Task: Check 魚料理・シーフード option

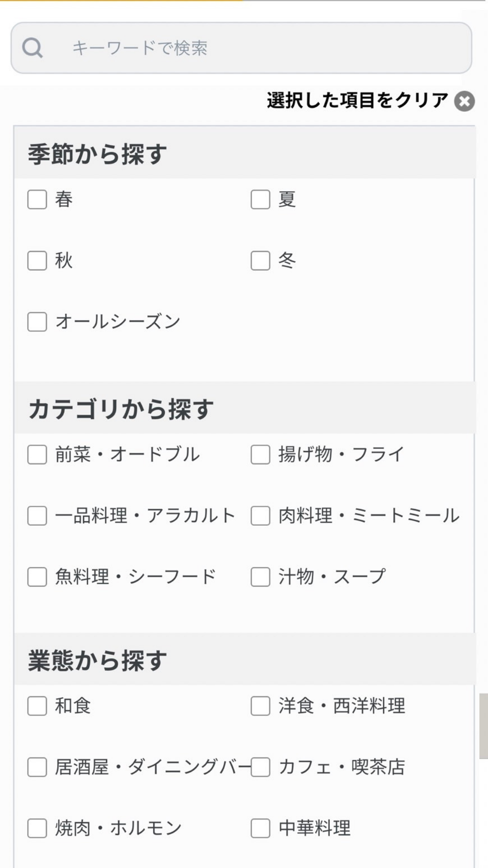Action: click(x=37, y=577)
